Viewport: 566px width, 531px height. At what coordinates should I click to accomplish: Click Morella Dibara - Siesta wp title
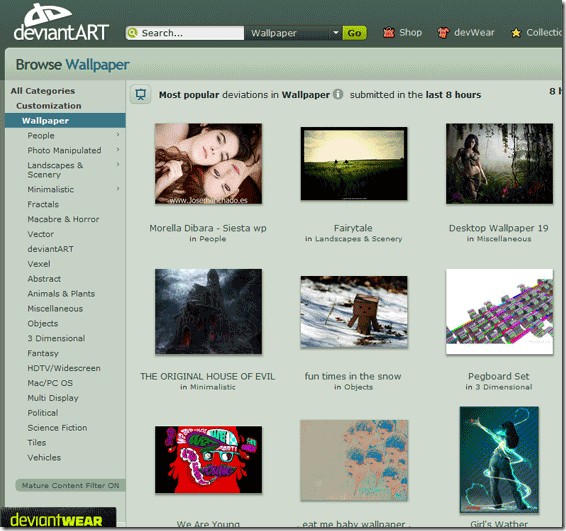pos(208,228)
